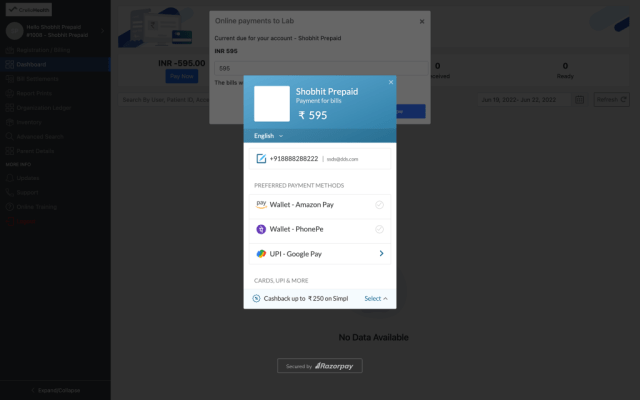This screenshot has width=640, height=400.
Task: Choose the UPI - Google Pay method
Action: coord(320,254)
